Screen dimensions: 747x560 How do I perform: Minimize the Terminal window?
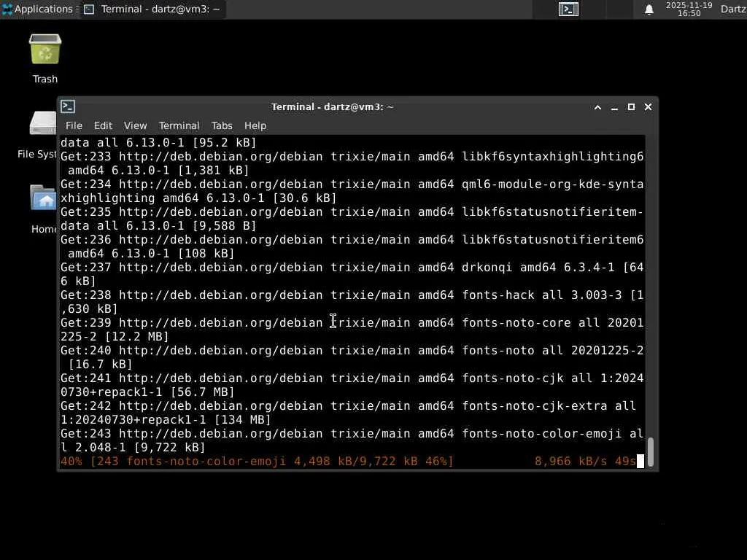pos(614,107)
